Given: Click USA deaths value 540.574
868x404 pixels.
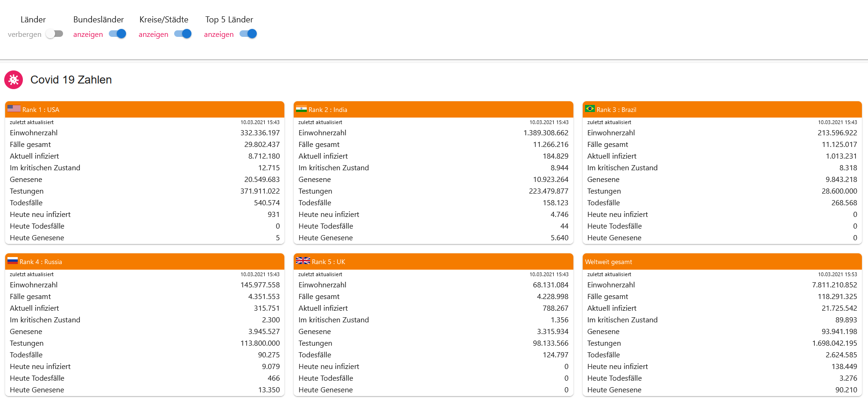Looking at the screenshot, I should point(267,203).
